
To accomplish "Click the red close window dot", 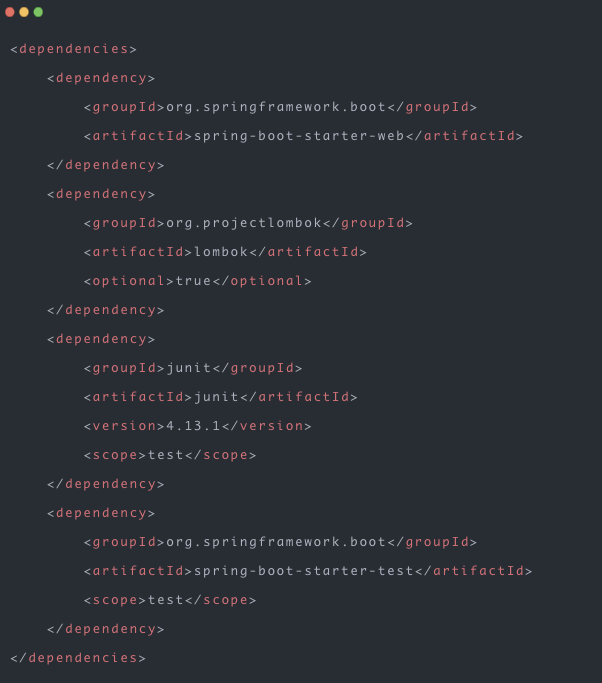I will click(10, 12).
